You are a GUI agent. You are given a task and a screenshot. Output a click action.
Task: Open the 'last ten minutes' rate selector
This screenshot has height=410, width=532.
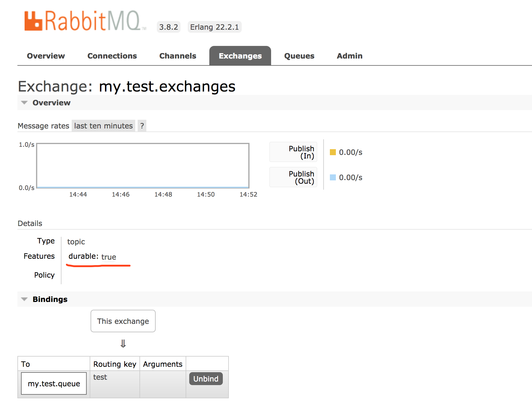(x=103, y=126)
